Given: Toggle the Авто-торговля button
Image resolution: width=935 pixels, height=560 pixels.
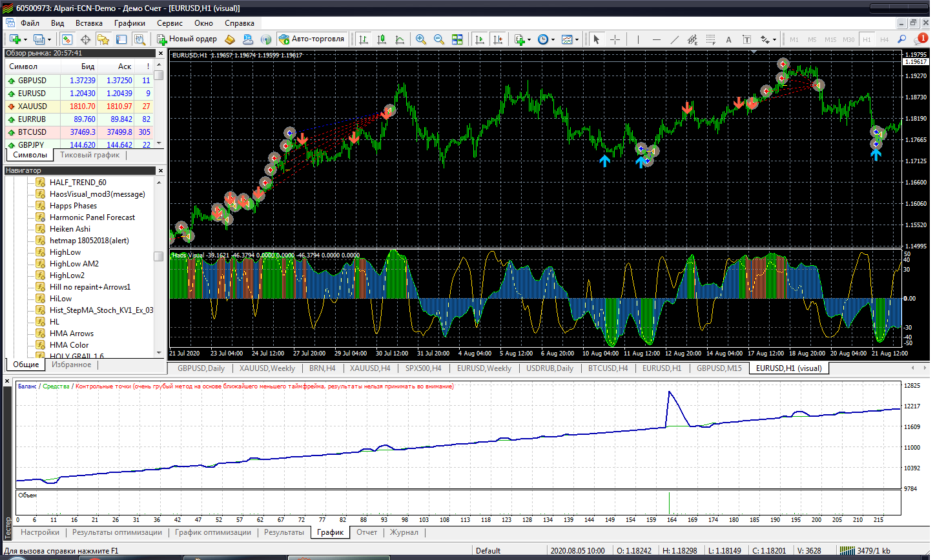Looking at the screenshot, I should point(313,39).
